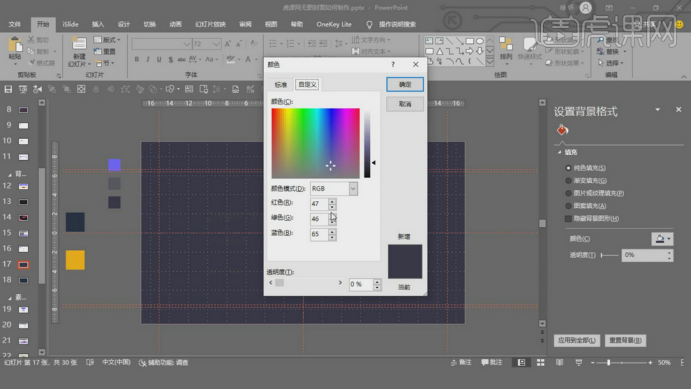This screenshot has height=389, width=692.
Task: Select the solid fill radio option
Action: click(568, 168)
